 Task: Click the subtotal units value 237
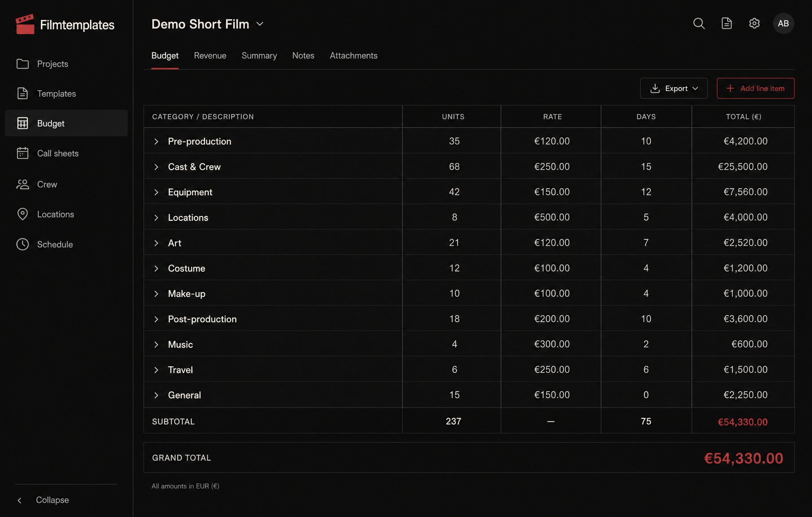pos(453,421)
